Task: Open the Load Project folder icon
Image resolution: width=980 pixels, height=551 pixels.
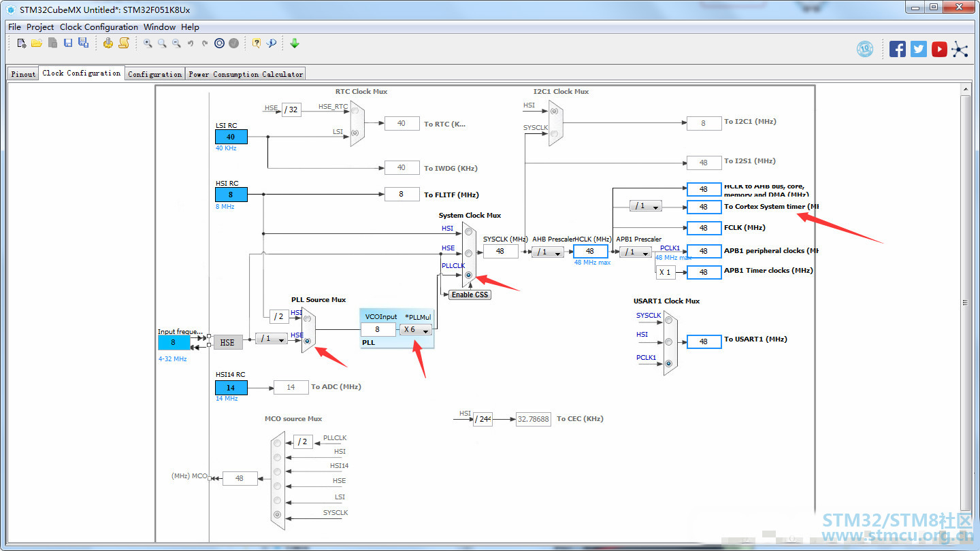Action: tap(37, 43)
